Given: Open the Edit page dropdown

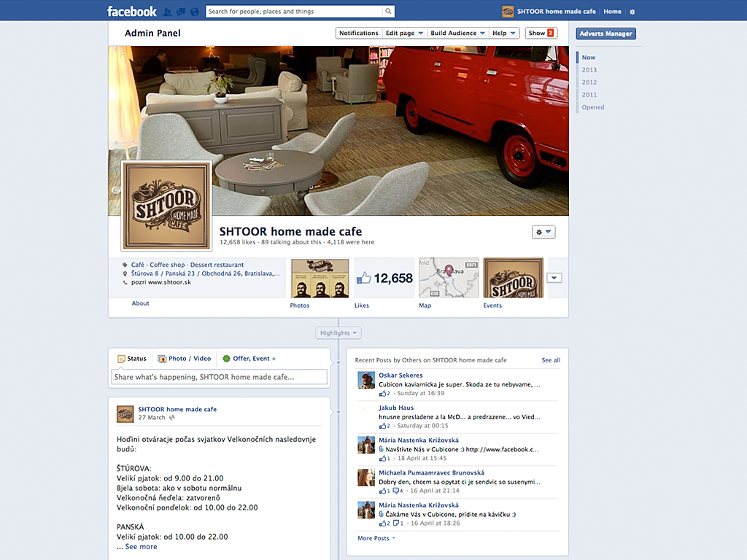Looking at the screenshot, I should [x=404, y=33].
